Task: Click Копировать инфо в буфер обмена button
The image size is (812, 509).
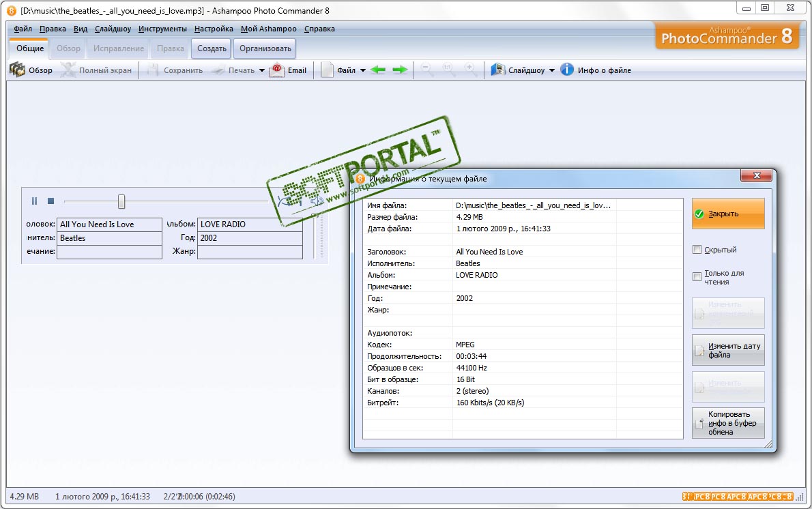Action: pos(728,423)
